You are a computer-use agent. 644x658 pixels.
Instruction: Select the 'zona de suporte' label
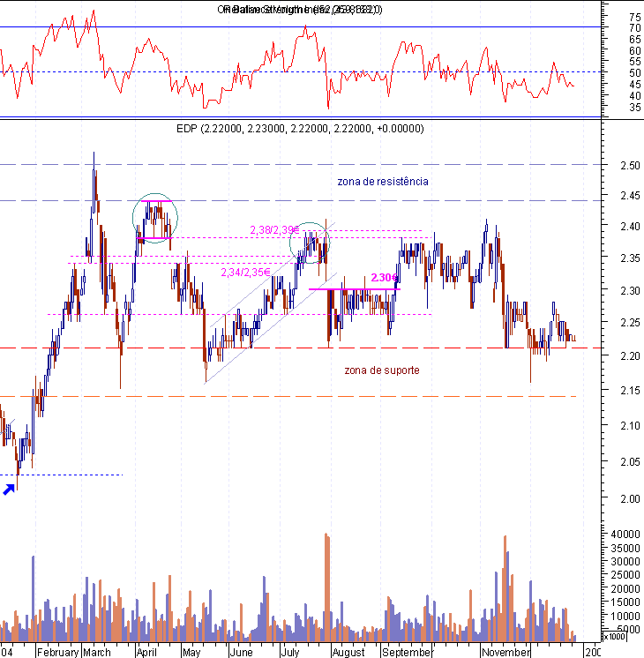[x=382, y=370]
